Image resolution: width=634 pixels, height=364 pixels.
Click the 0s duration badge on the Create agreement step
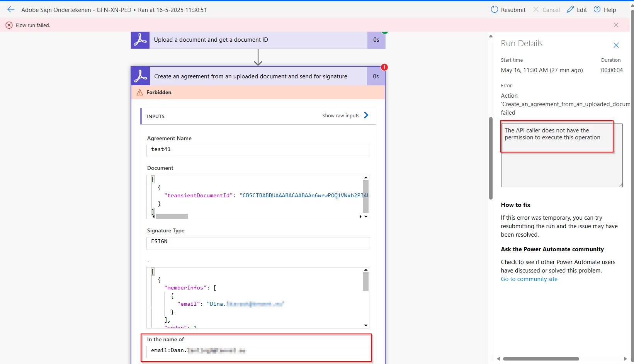[376, 76]
